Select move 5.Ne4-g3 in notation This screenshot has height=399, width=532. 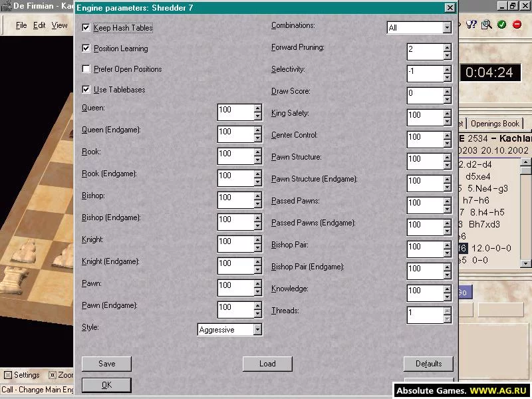pyautogui.click(x=487, y=188)
